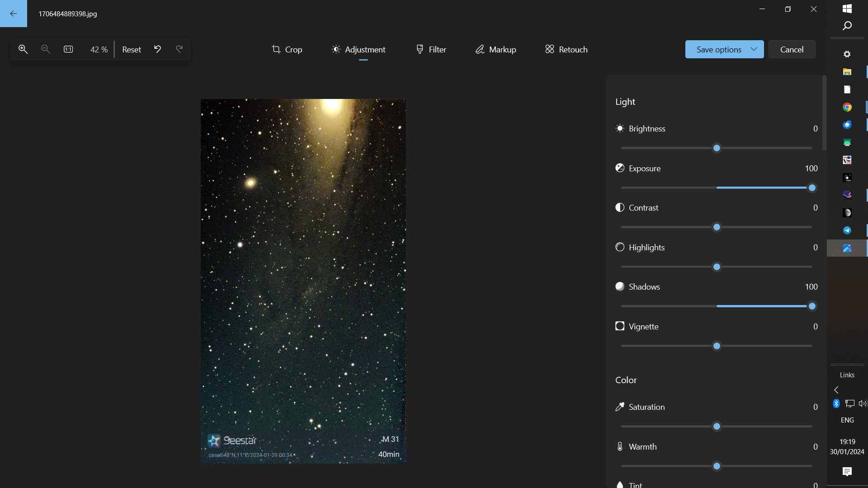Click the 42 % zoom level value
This screenshot has height=488, width=868.
[99, 49]
